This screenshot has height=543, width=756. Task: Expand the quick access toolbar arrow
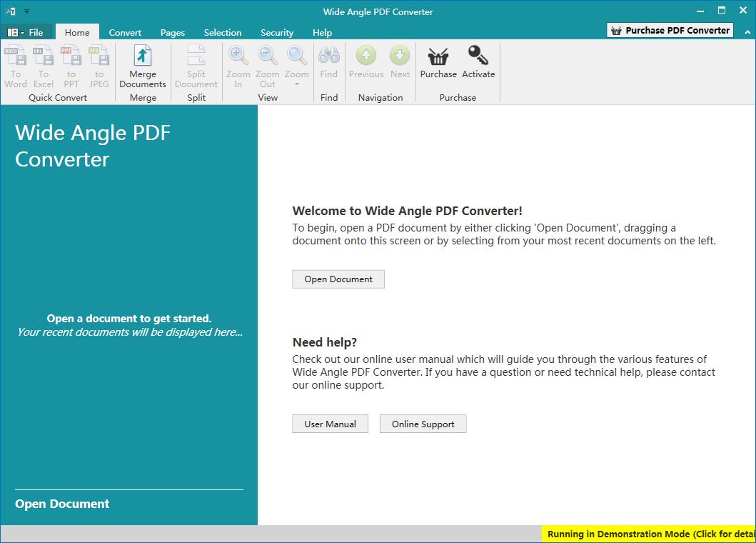coord(26,11)
